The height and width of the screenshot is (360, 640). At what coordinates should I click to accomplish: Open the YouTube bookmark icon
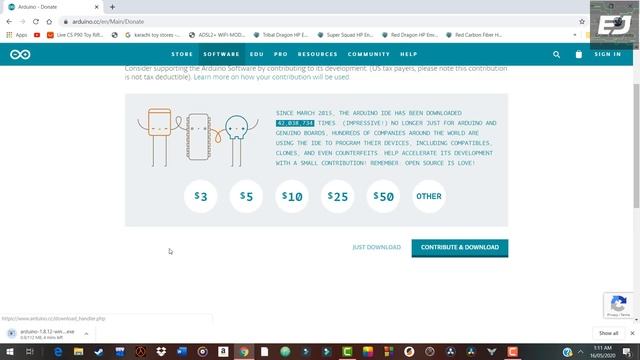click(37, 35)
